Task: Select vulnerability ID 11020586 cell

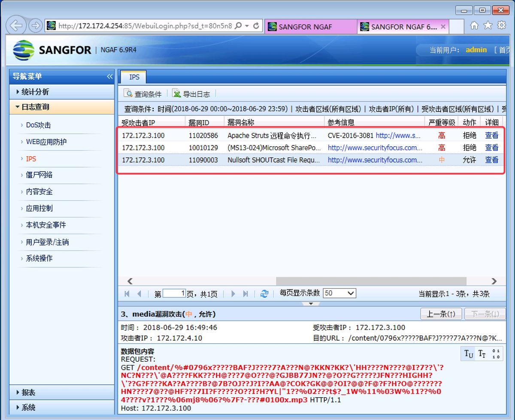Action: (x=203, y=136)
